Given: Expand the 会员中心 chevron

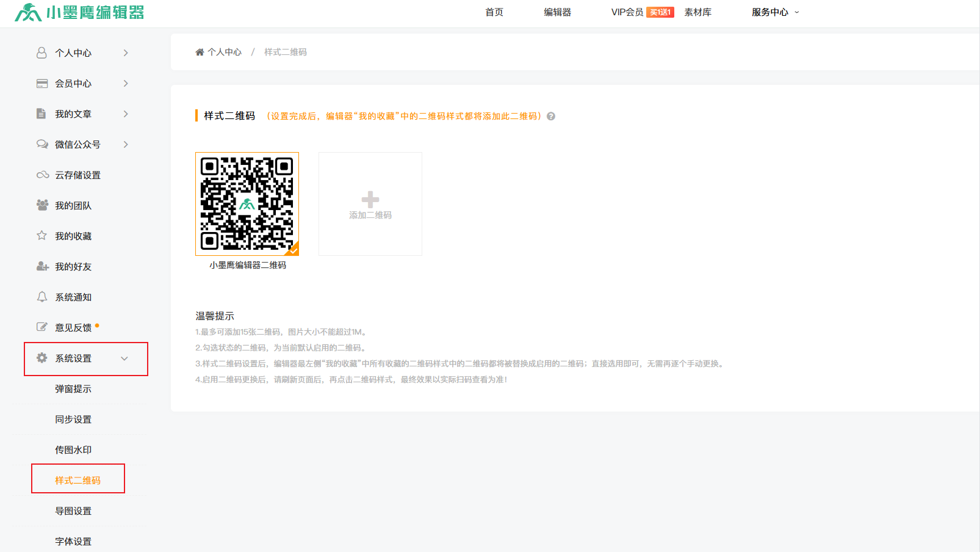Looking at the screenshot, I should pyautogui.click(x=126, y=84).
